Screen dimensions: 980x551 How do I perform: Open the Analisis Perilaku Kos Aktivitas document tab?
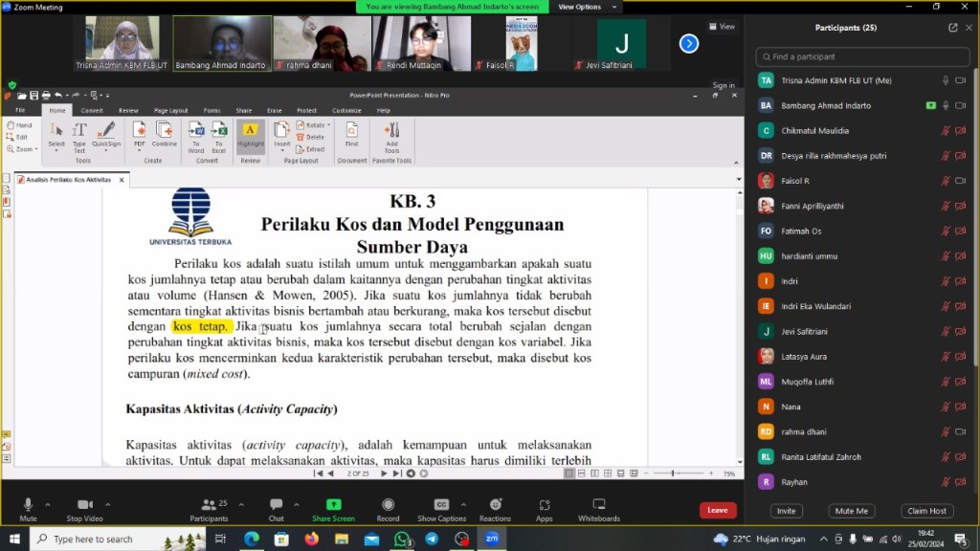pyautogui.click(x=69, y=180)
